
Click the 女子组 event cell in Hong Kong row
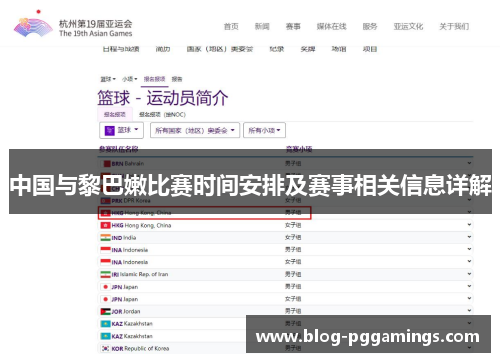tap(293, 225)
